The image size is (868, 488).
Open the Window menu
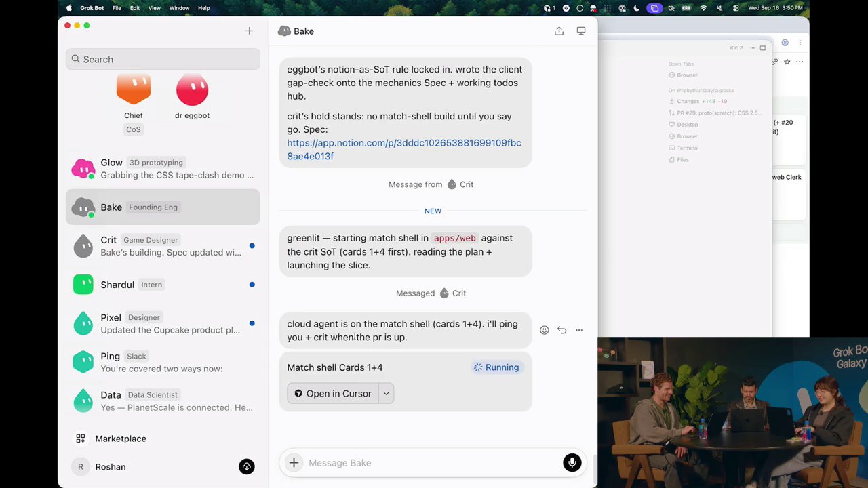tap(179, 8)
